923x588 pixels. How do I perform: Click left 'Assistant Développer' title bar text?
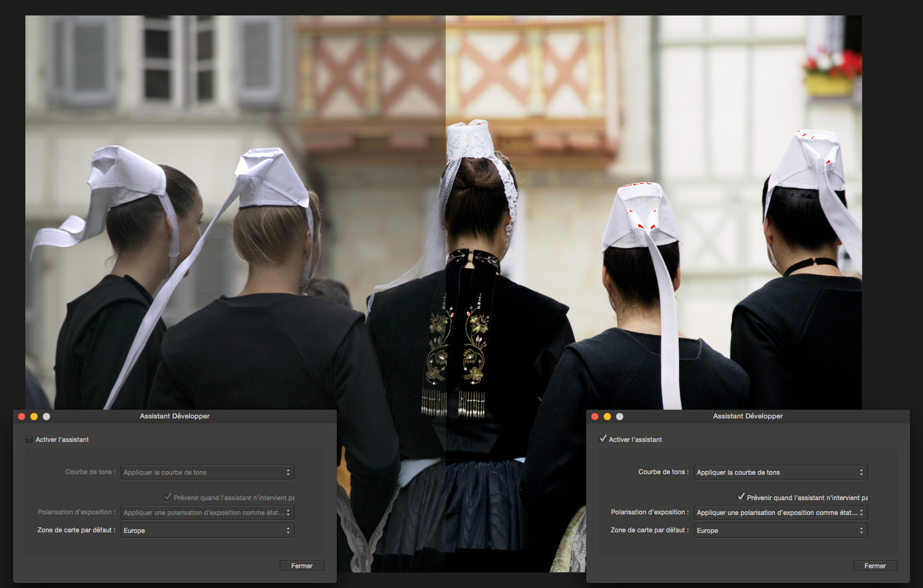coord(175,416)
